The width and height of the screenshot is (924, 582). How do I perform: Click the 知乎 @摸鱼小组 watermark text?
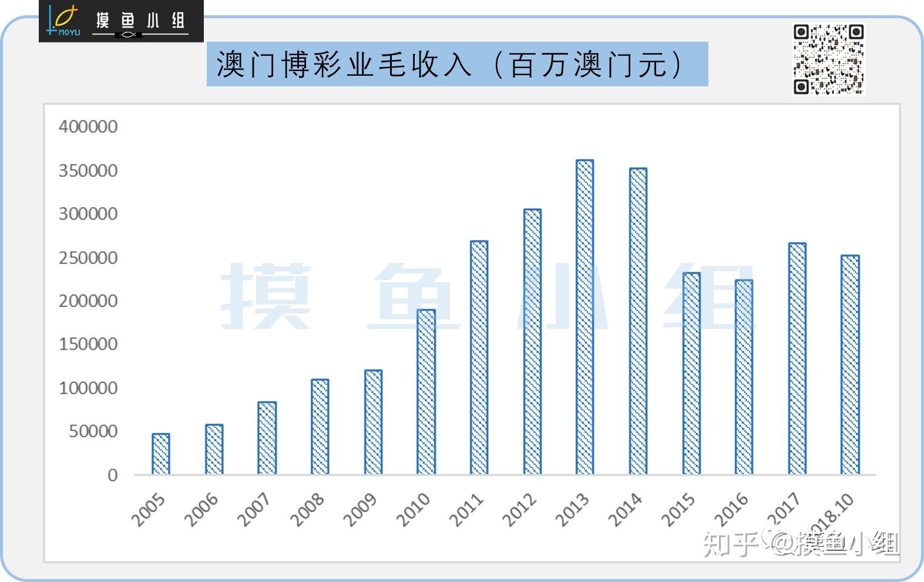tap(801, 543)
